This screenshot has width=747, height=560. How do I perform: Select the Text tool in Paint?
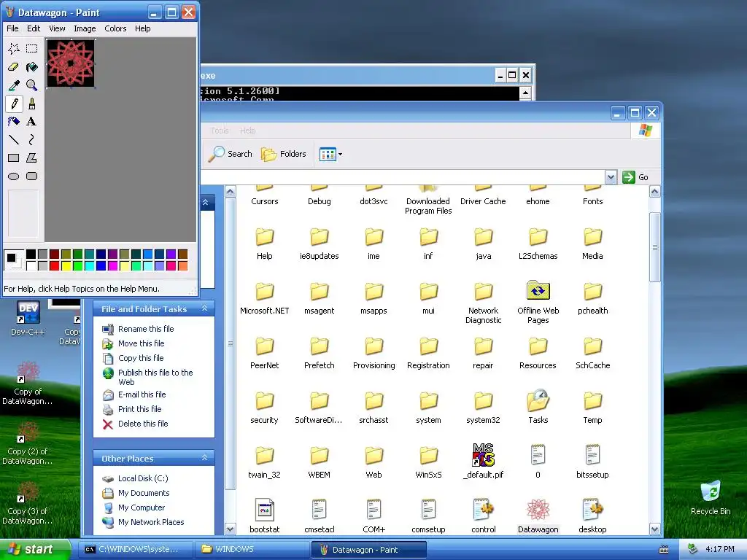32,122
